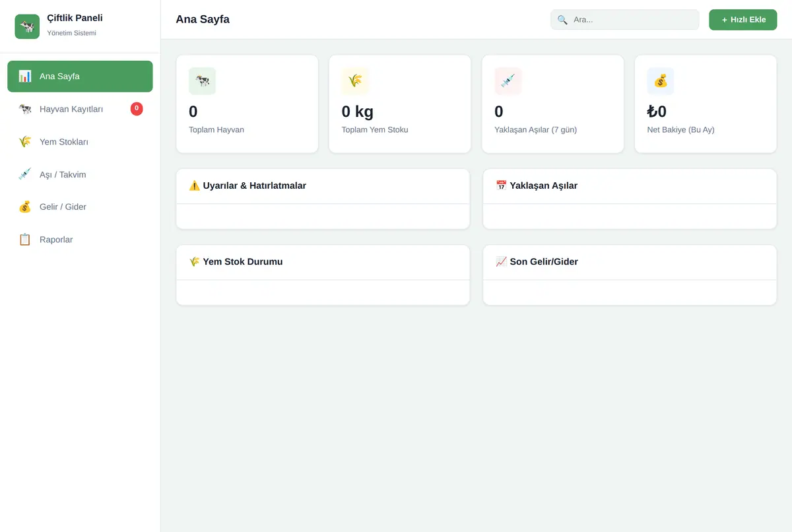Open the Gelir / Gider section

point(80,207)
